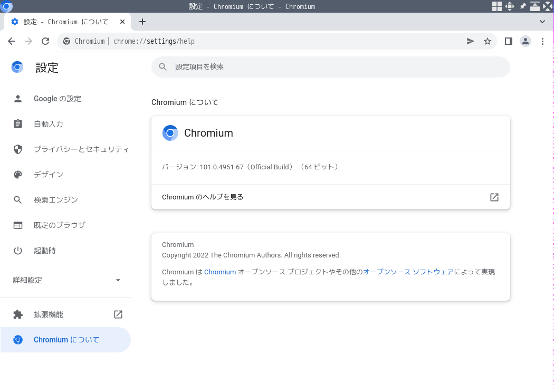This screenshot has width=554, height=392.
Task: Select Chromium について in the sidebar
Action: coord(66,340)
